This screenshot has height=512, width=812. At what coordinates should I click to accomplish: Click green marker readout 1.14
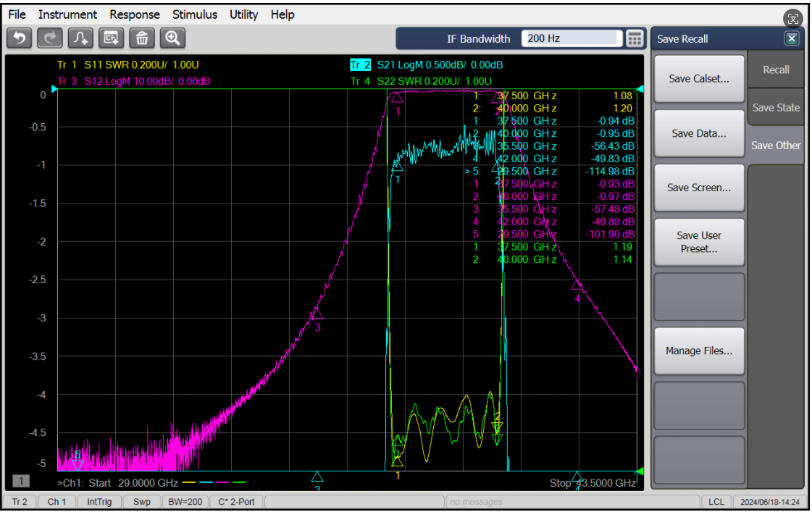pos(622,260)
